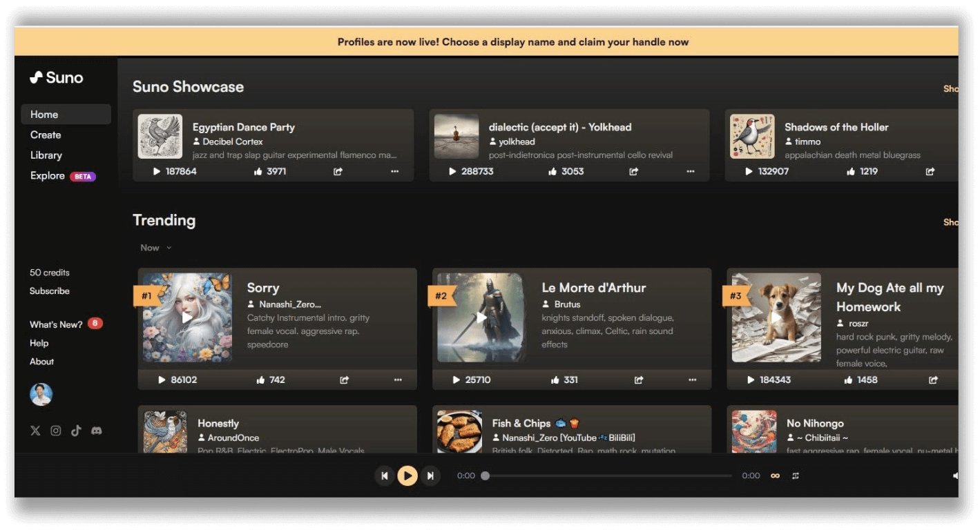980x530 pixels.
Task: Open Egyptian Dance Party cover art
Action: pos(160,137)
